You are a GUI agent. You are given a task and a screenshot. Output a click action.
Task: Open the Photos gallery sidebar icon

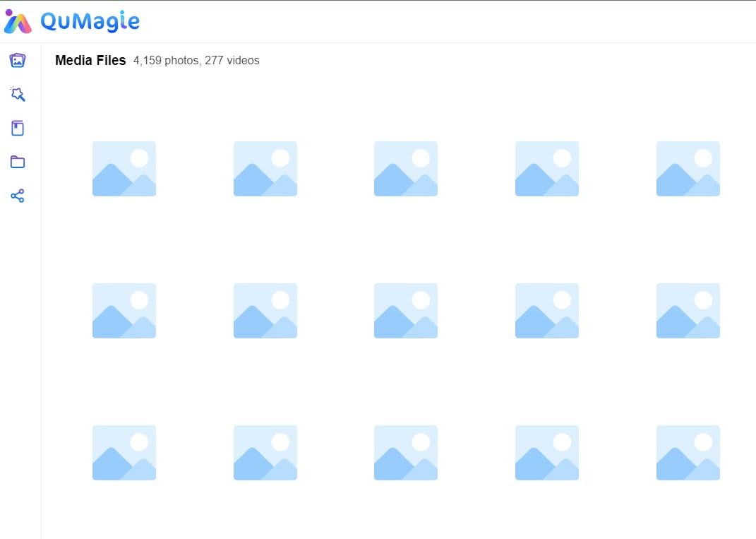(x=18, y=60)
